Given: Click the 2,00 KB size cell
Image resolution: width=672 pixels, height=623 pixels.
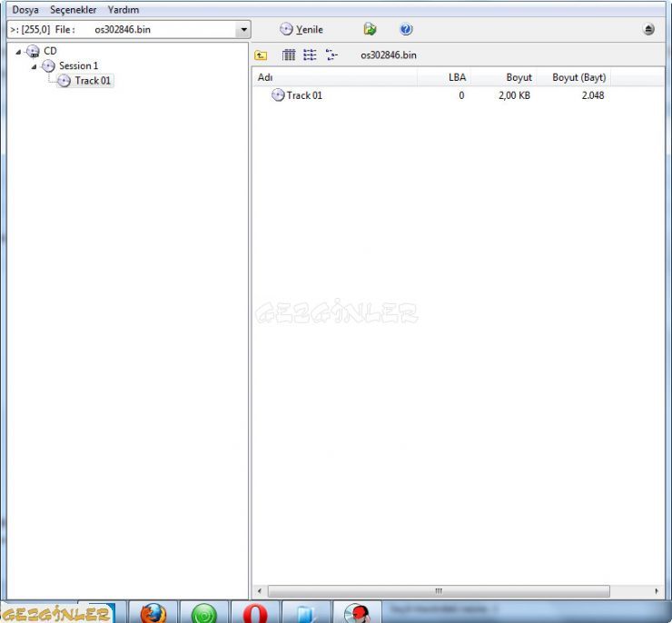Looking at the screenshot, I should click(x=514, y=95).
